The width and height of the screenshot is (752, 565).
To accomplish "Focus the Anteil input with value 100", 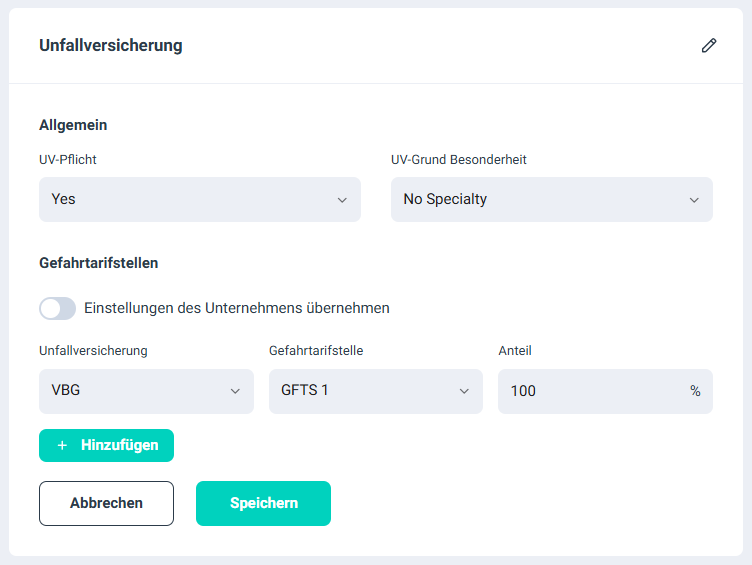I will [x=590, y=391].
